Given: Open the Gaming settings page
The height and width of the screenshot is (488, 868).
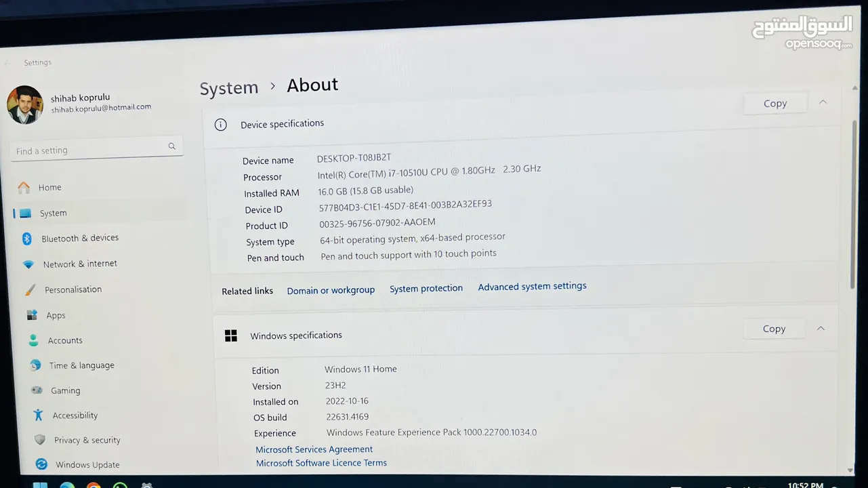Looking at the screenshot, I should 65,391.
